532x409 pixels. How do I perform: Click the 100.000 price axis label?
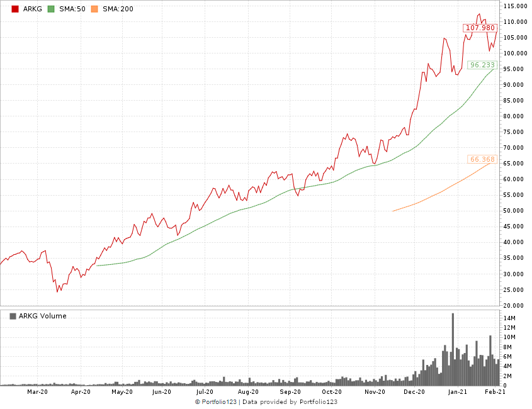pyautogui.click(x=516, y=53)
